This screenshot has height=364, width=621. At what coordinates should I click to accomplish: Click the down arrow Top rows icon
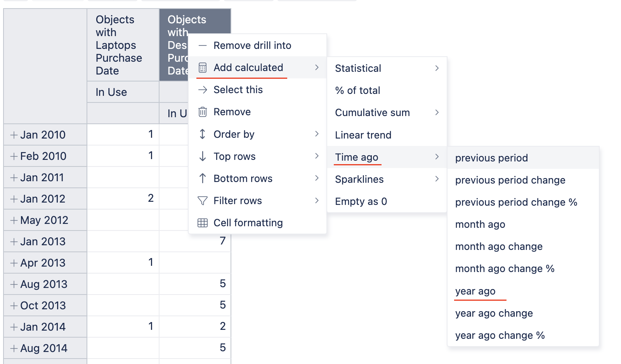pyautogui.click(x=203, y=156)
